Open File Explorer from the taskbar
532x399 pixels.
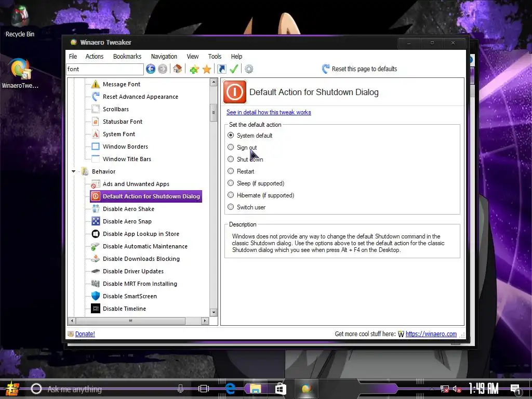coord(255,389)
